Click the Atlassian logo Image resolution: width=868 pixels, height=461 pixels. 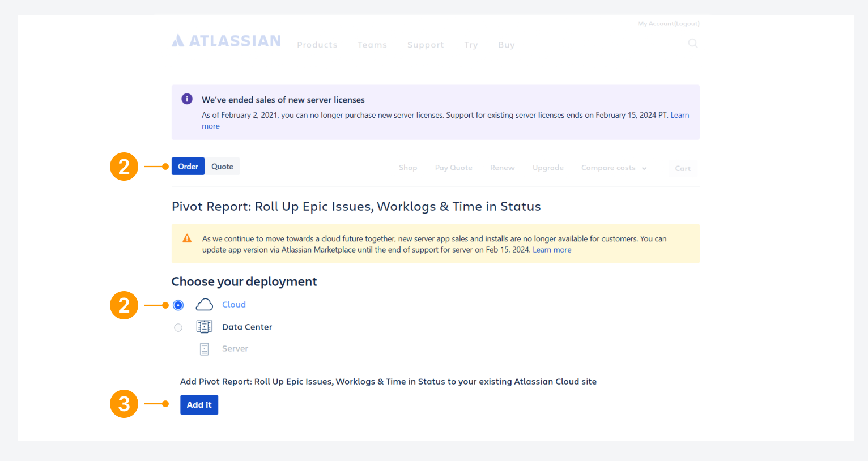click(x=226, y=41)
